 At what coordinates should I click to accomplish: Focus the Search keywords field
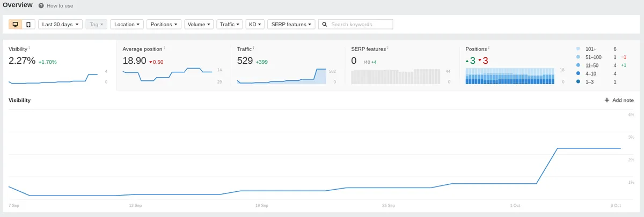point(355,24)
